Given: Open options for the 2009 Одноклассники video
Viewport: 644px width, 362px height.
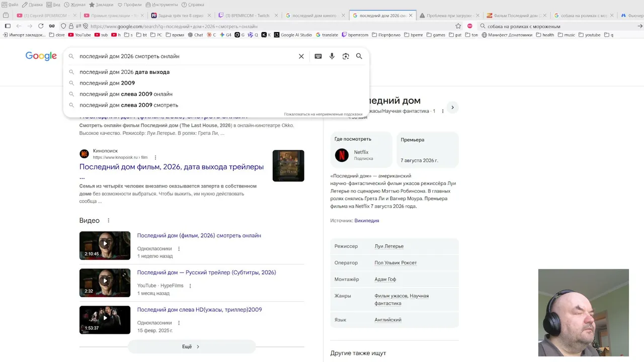Looking at the screenshot, I should (179, 323).
